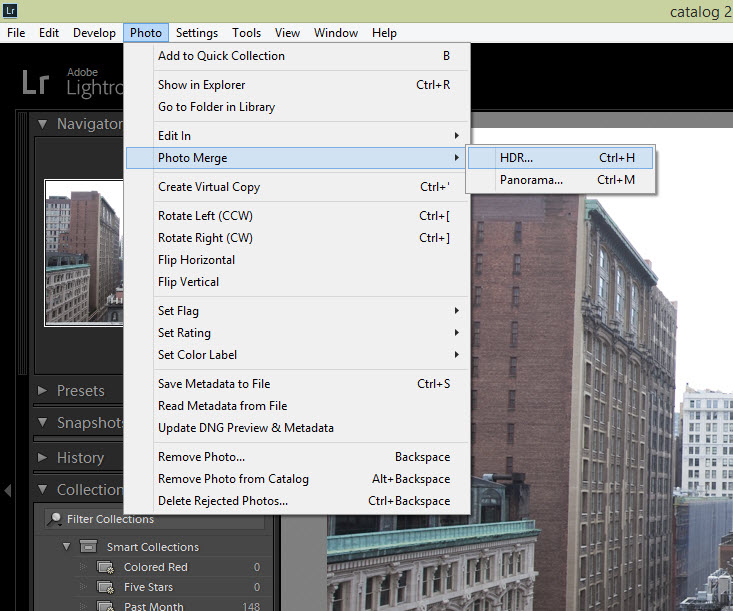Click the magnifier icon in Filter Collections

coord(55,519)
